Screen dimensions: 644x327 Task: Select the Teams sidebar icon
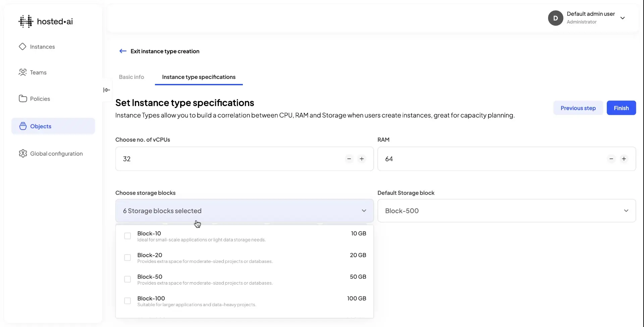22,72
